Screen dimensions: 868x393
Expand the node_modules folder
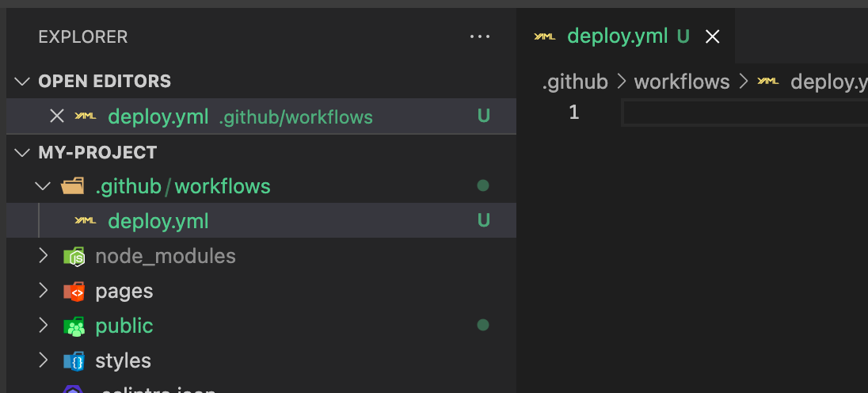tap(43, 256)
